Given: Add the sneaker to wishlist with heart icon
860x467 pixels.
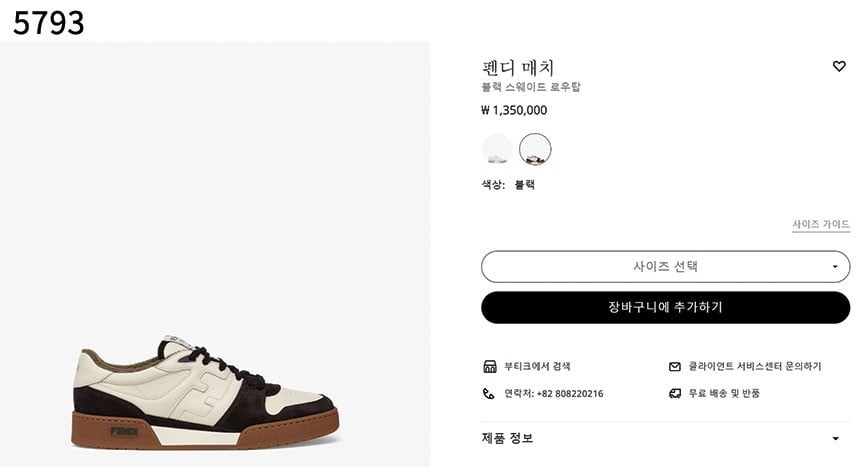Looking at the screenshot, I should pyautogui.click(x=839, y=66).
